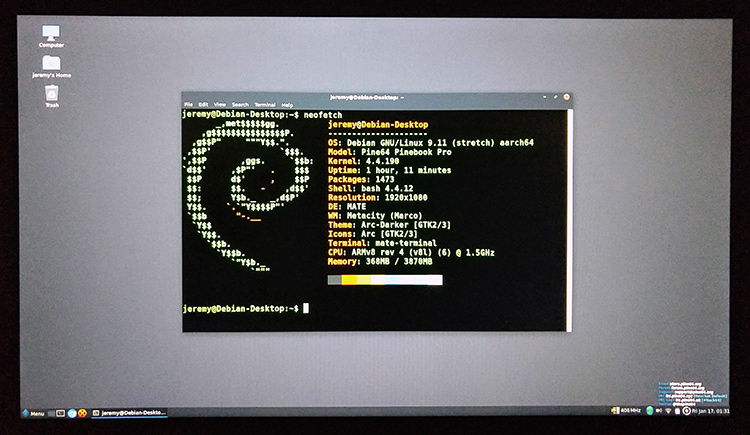
Task: Click the OS: Debian GNU/Linux 9.11 line
Action: [x=430, y=143]
